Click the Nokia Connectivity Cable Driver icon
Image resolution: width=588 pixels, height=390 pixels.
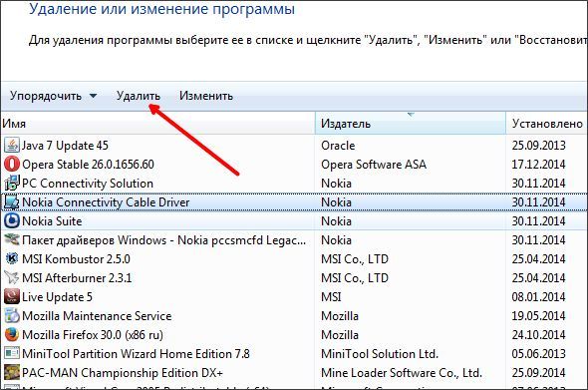[x=12, y=202]
